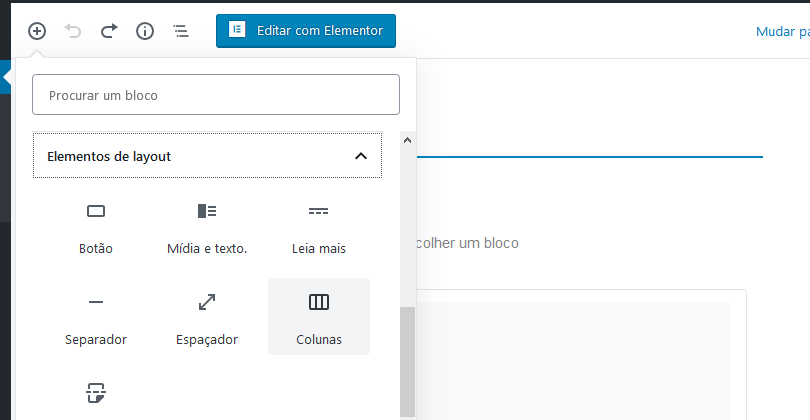The width and height of the screenshot is (810, 420).
Task: Click the block list scrollbar thumb
Action: (x=407, y=362)
